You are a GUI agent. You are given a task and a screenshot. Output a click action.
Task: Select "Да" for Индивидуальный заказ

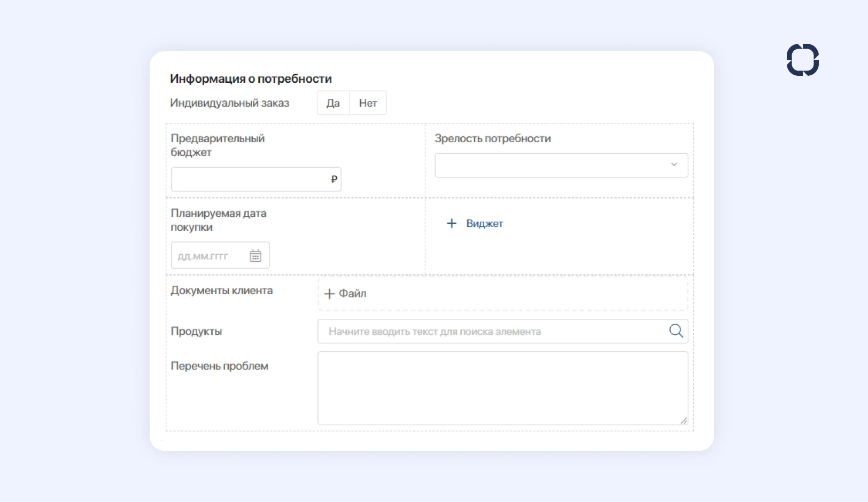(333, 103)
